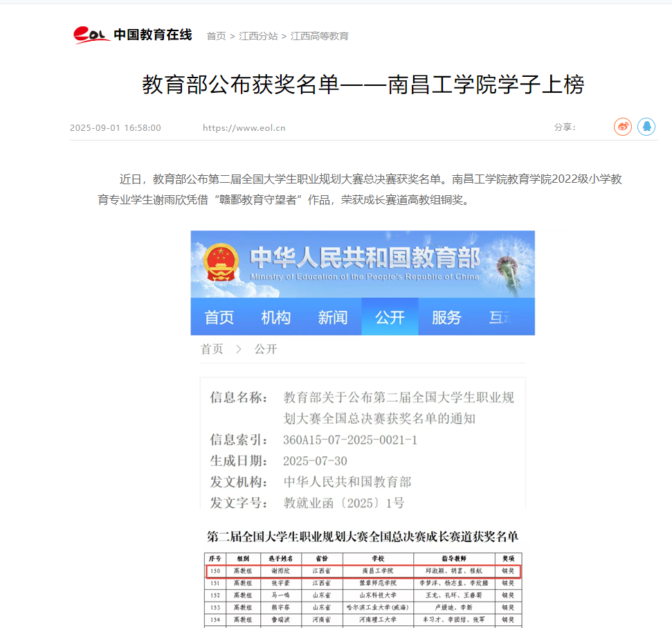Select the highlighted 公开 tab
This screenshot has height=628, width=672.
click(x=390, y=317)
